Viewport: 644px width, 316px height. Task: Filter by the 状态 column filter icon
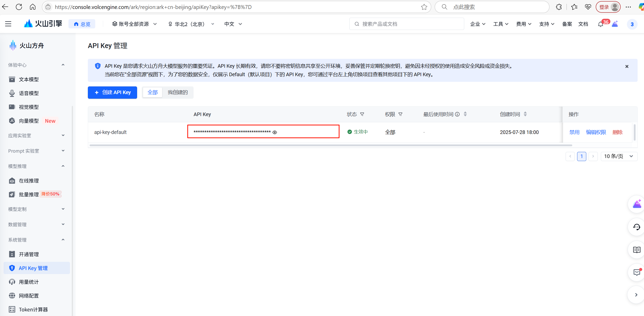pyautogui.click(x=362, y=114)
